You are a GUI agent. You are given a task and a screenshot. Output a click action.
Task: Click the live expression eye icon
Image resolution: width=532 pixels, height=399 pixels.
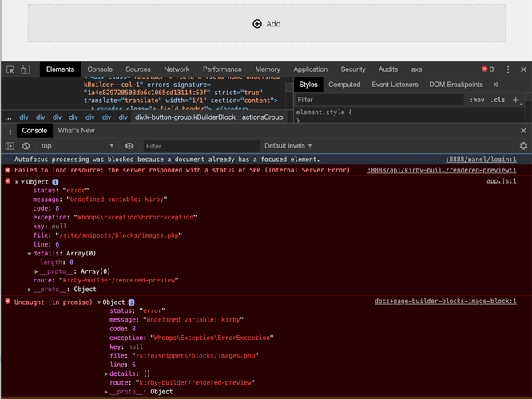[x=129, y=146]
